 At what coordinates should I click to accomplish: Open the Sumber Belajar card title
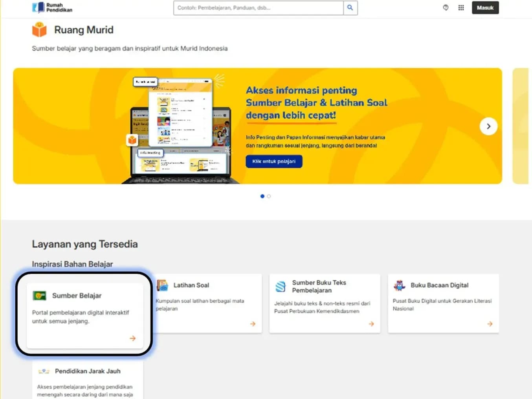pos(77,296)
